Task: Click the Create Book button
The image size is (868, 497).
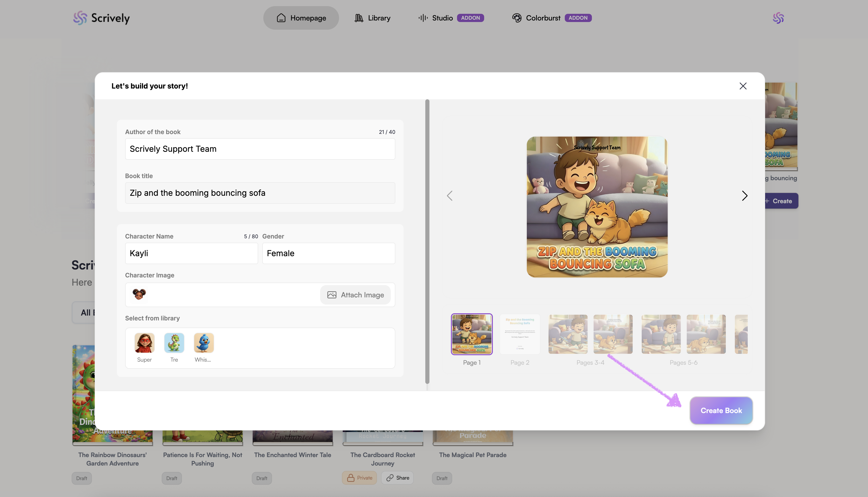Action: [x=721, y=410]
